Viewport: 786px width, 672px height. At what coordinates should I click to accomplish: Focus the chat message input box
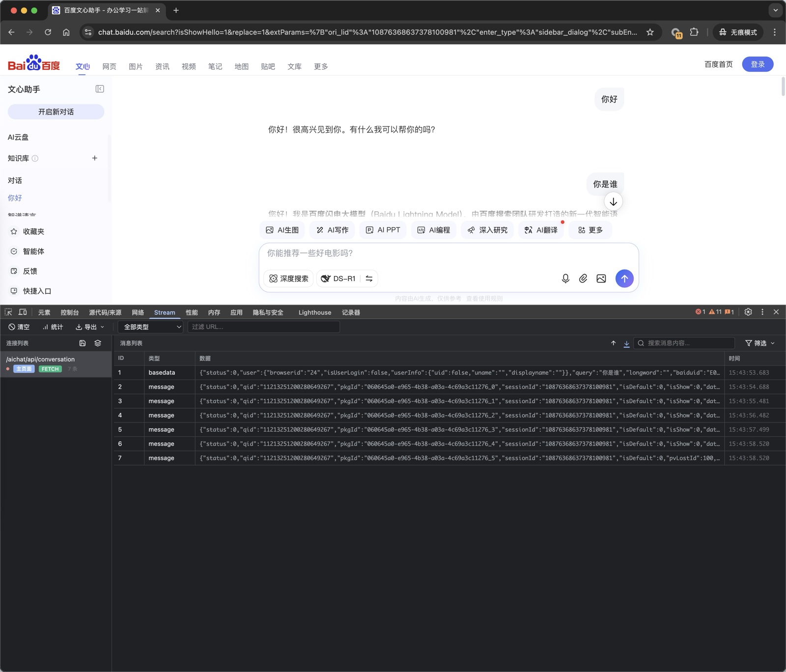point(449,253)
